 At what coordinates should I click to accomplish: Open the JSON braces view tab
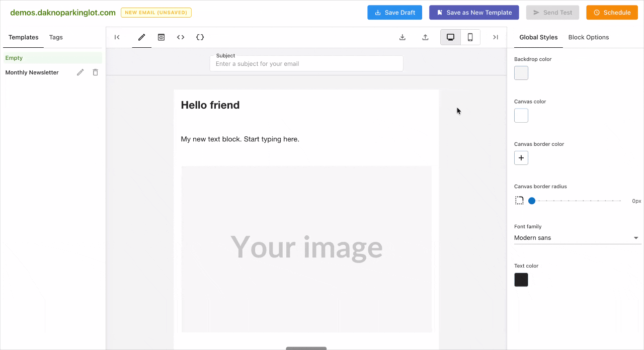(200, 37)
